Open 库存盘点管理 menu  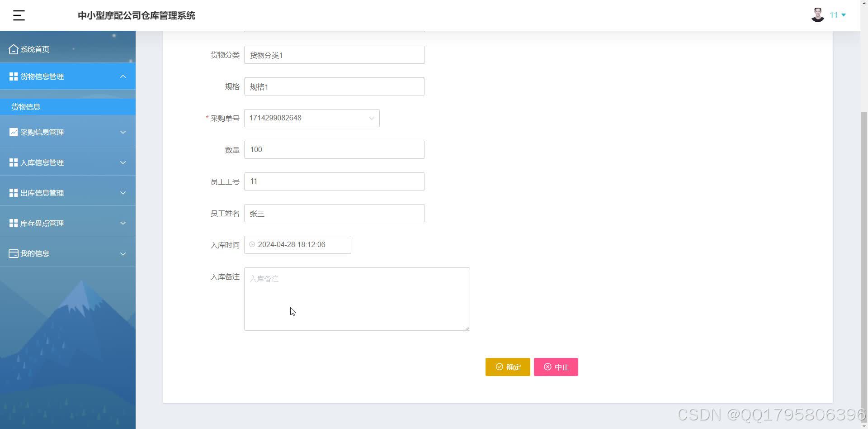click(68, 223)
